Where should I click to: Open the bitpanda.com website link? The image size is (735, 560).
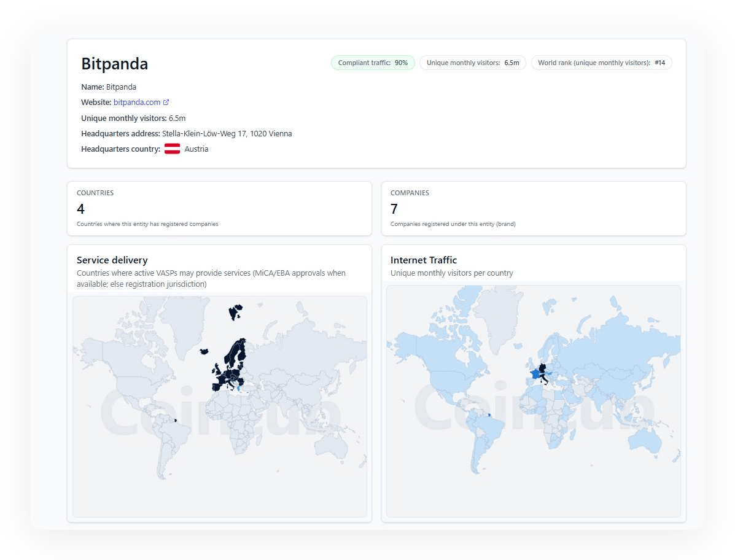click(136, 102)
